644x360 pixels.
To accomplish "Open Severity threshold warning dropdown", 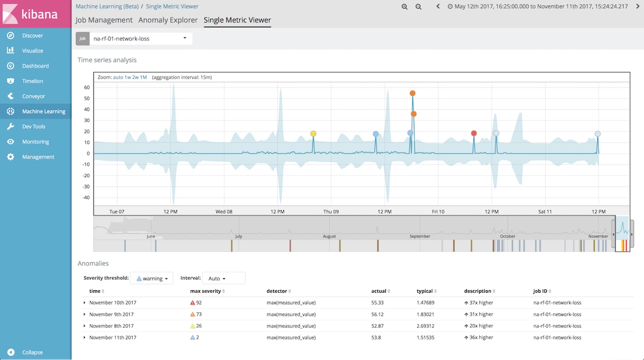I will tap(152, 278).
